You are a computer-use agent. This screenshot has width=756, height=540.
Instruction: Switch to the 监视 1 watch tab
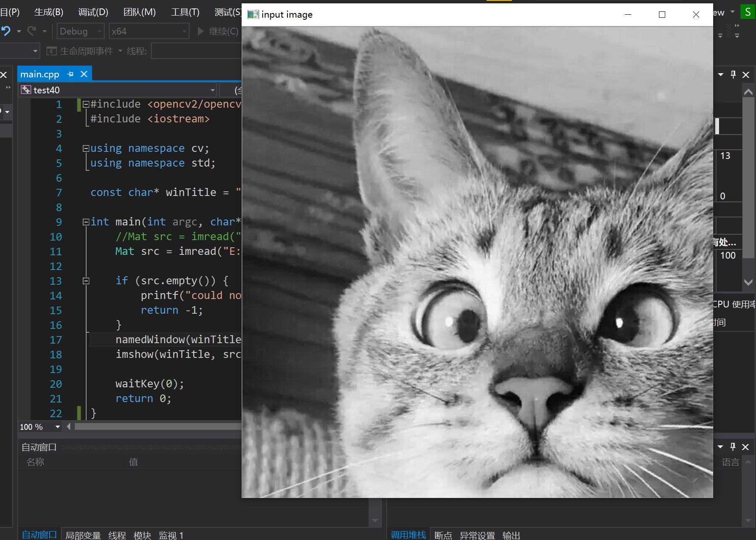(171, 535)
